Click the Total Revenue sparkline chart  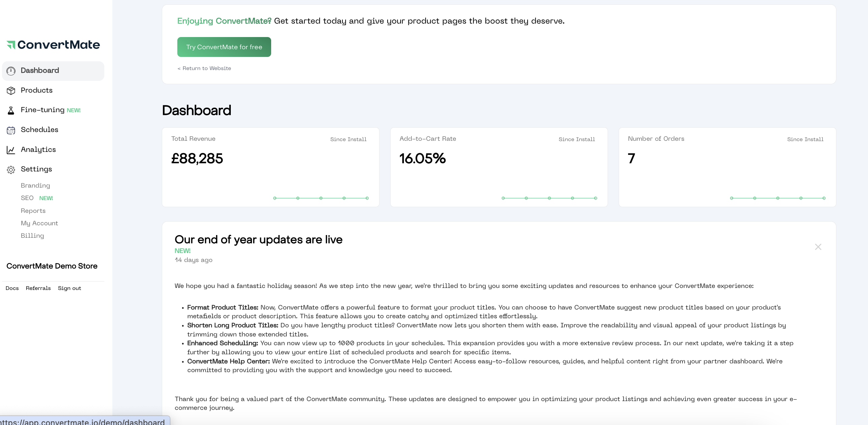tap(321, 198)
